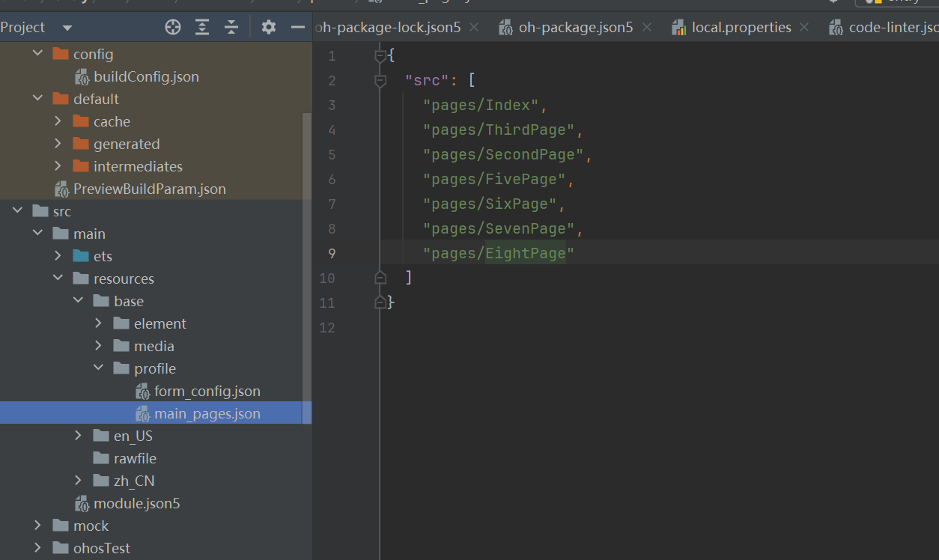Expand the mock folder
The image size is (939, 560).
coord(37,526)
